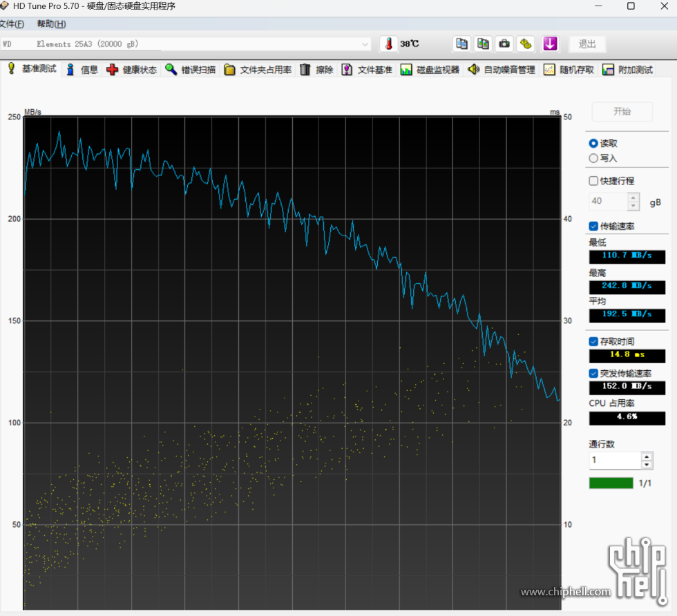Open the 错误扫描 tab with magnifier icon

(191, 70)
